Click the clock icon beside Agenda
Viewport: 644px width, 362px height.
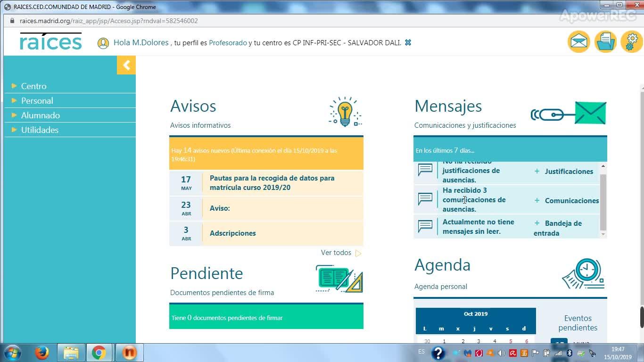coord(584,273)
